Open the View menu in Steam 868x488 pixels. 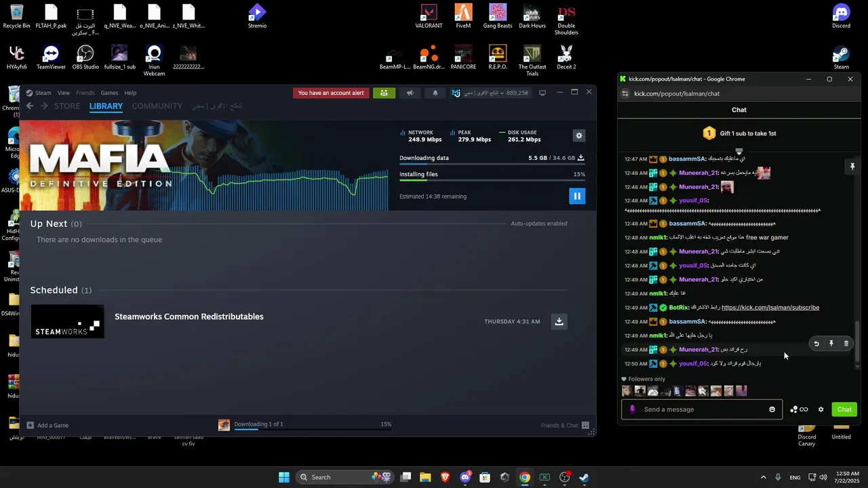click(63, 93)
